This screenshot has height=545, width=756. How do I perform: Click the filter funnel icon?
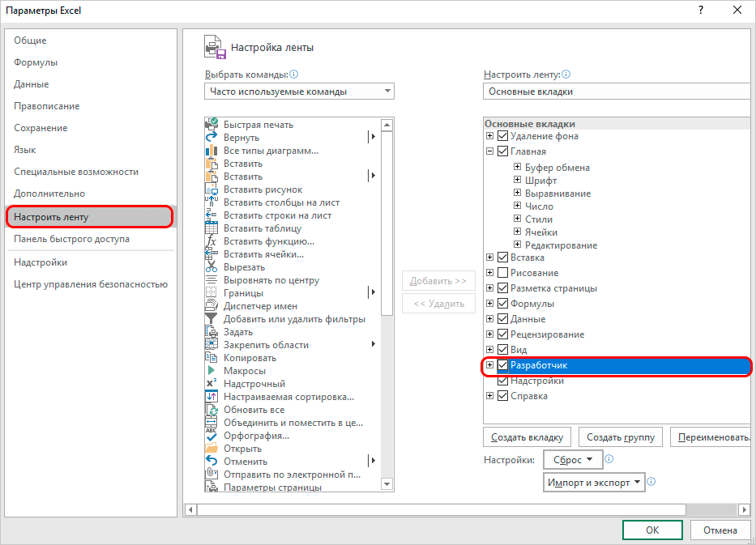211,319
